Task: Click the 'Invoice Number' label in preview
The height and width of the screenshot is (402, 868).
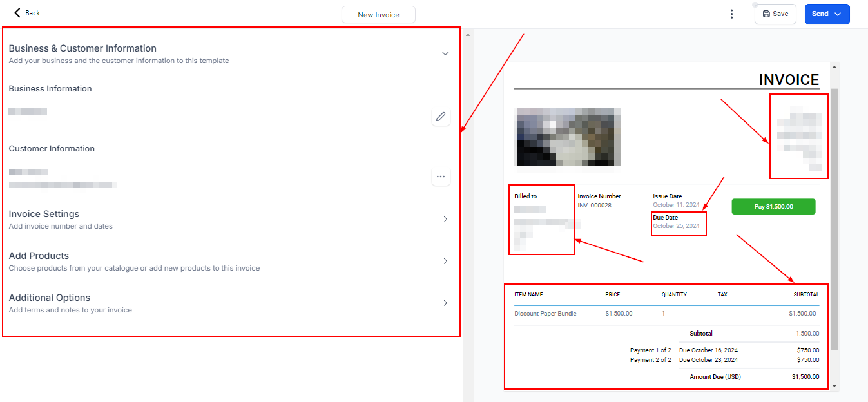Action: pos(599,196)
